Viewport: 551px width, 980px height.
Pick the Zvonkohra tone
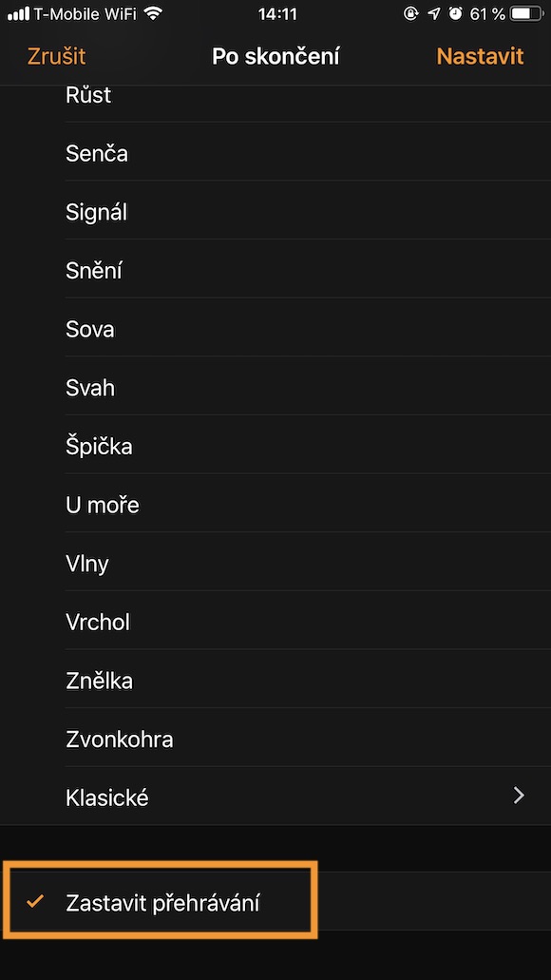coord(275,739)
